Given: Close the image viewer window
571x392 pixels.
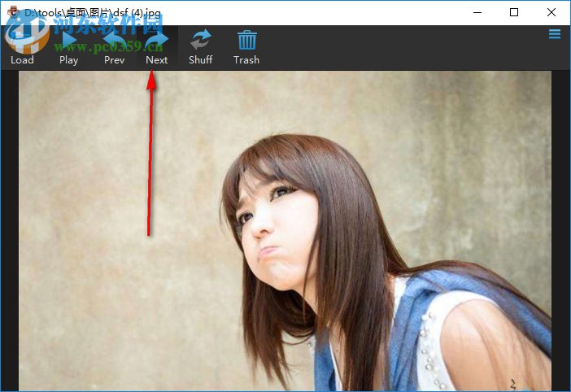Looking at the screenshot, I should coord(551,12).
